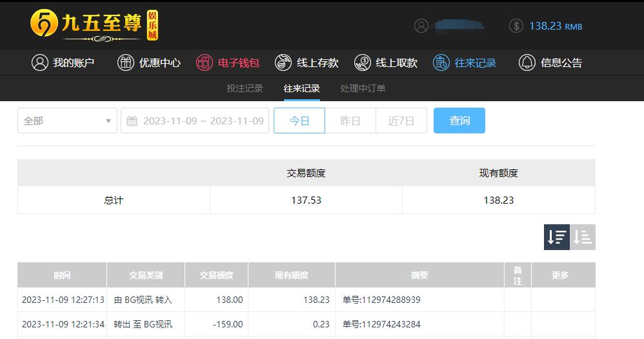Open 电子钱包 menu
This screenshot has height=339, width=644.
click(x=228, y=63)
